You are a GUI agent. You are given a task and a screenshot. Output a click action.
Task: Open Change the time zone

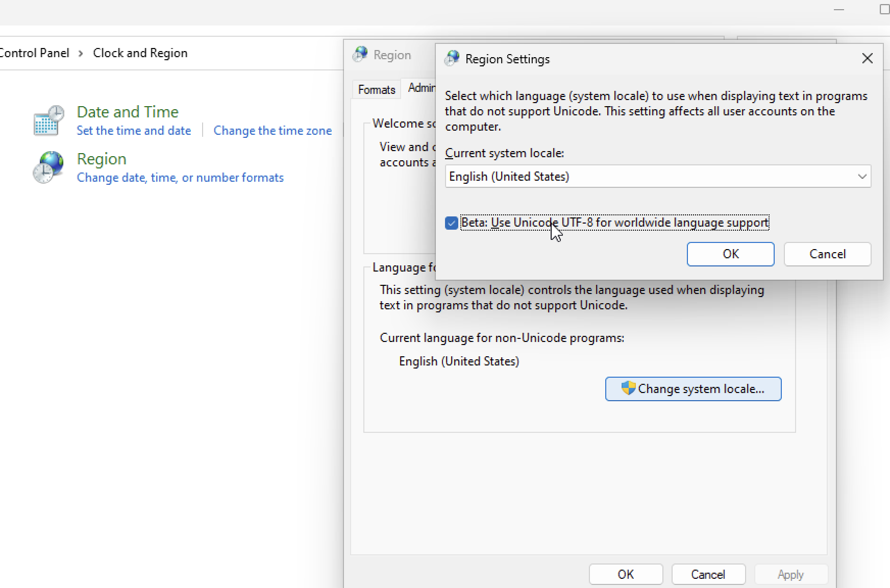point(273,130)
